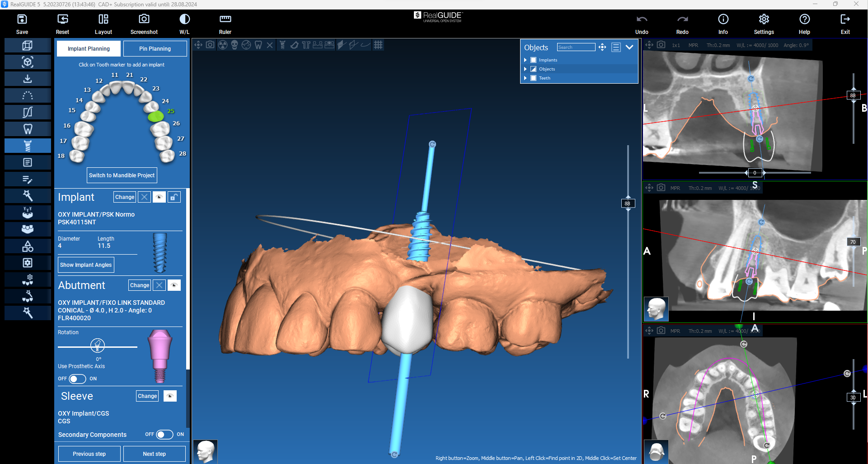The width and height of the screenshot is (868, 464).
Task: Switch the Use Prosthetic Axis toggle
Action: tap(77, 379)
